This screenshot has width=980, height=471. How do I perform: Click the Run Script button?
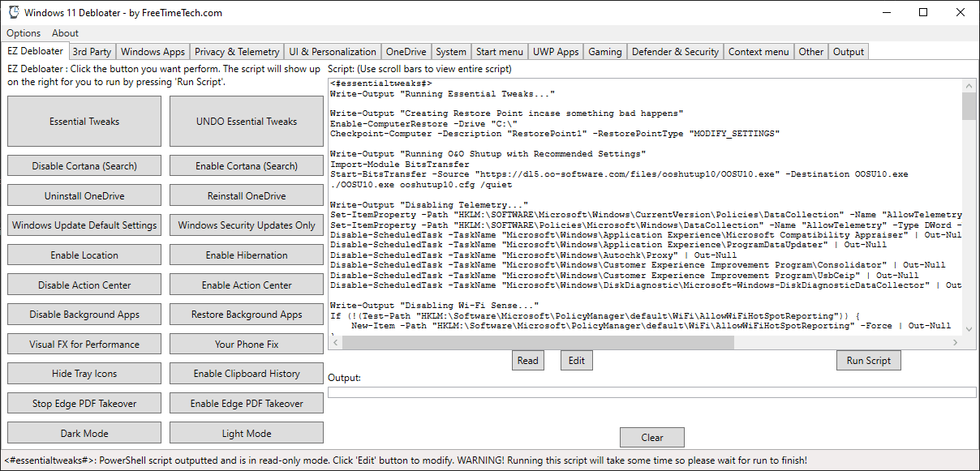point(868,361)
